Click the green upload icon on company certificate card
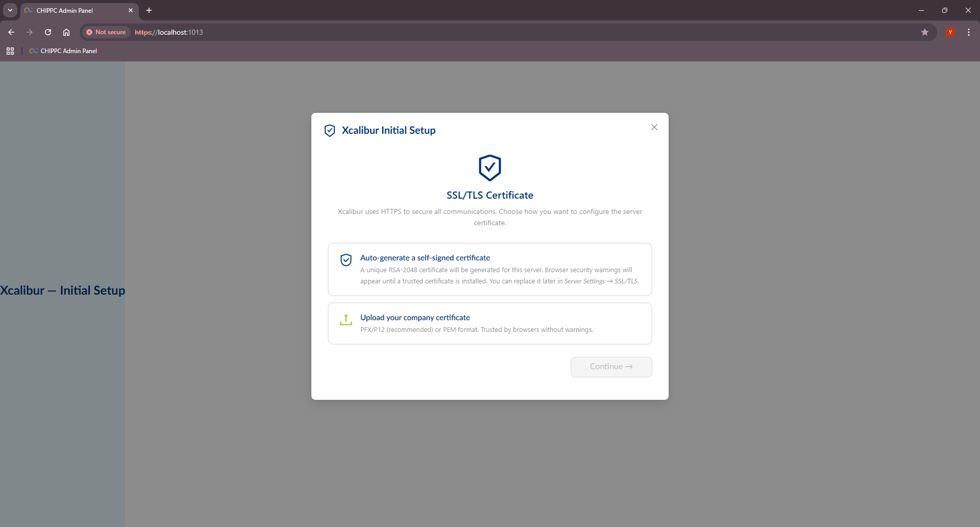Image resolution: width=980 pixels, height=527 pixels. [x=346, y=320]
